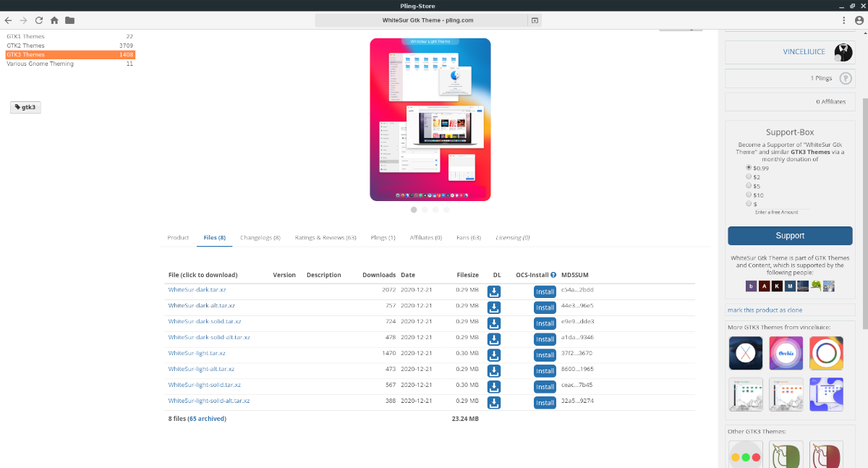This screenshot has width=868, height=468.
Task: Open the browser three-dot overflow menu
Action: point(843,20)
